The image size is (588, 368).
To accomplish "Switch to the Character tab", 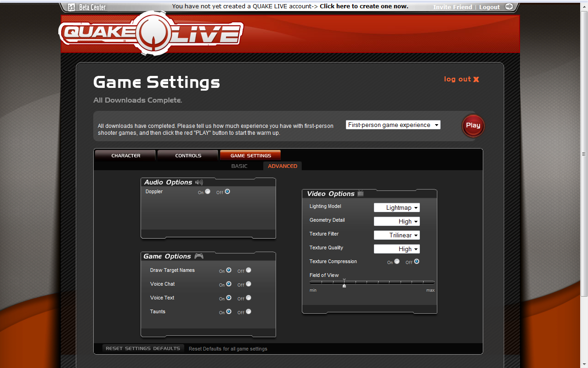I will pos(125,155).
